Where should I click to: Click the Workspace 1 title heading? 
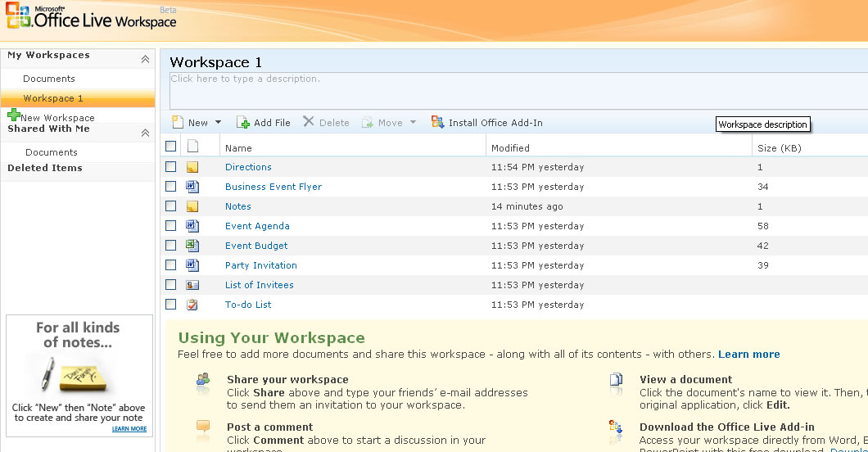(216, 62)
